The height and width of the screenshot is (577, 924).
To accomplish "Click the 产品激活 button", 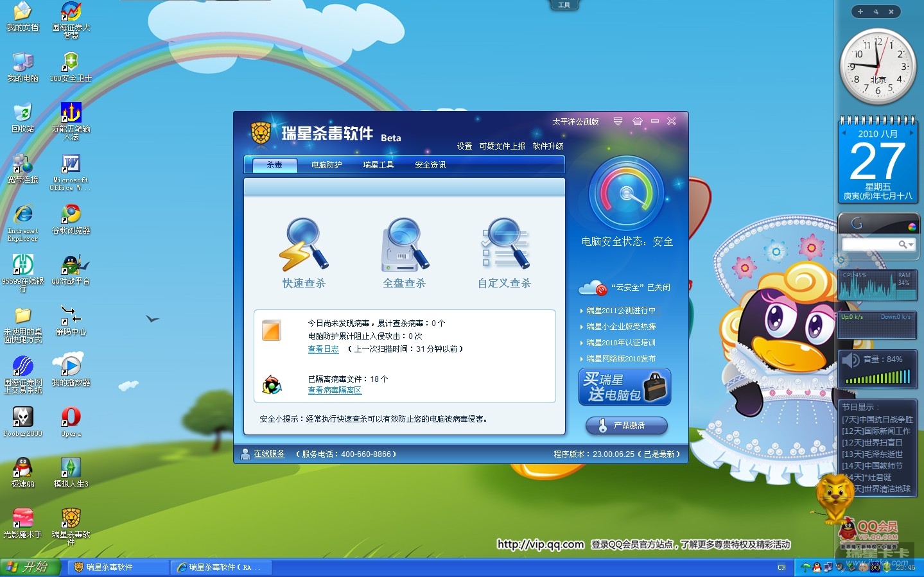I will tap(627, 426).
